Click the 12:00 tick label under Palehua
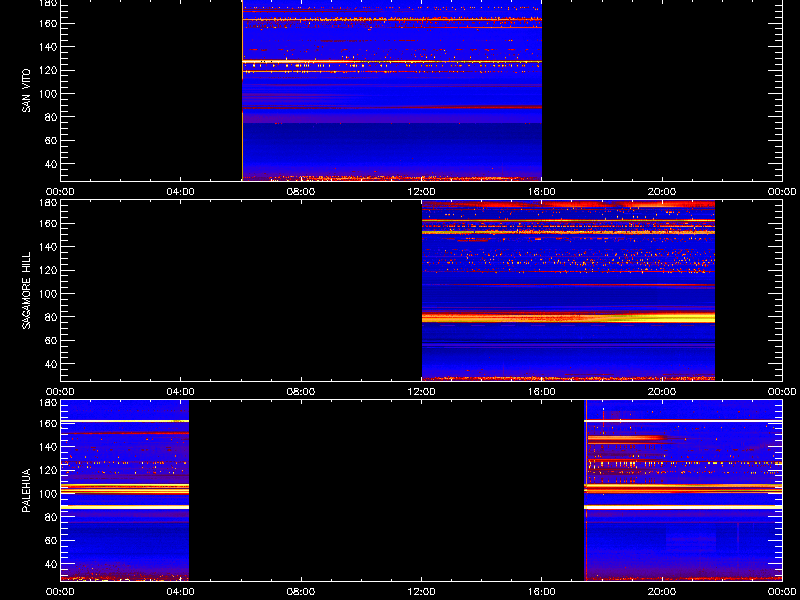 (421, 592)
